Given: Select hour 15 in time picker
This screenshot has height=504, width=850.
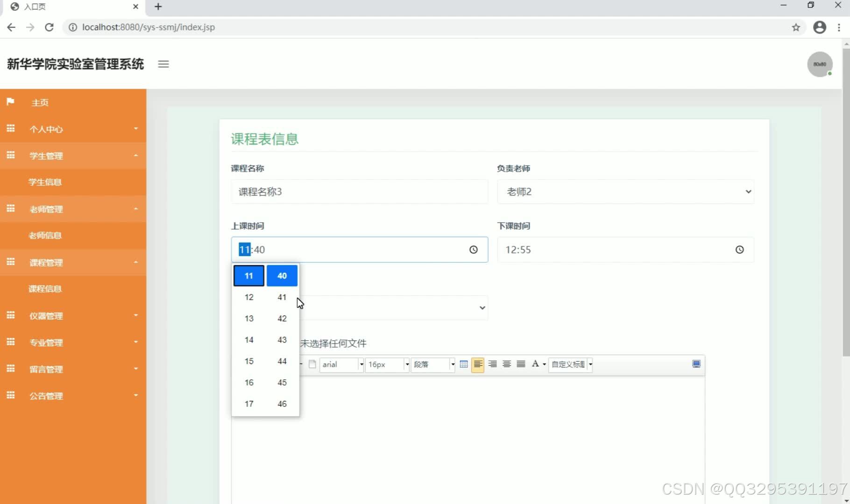Looking at the screenshot, I should pyautogui.click(x=249, y=361).
